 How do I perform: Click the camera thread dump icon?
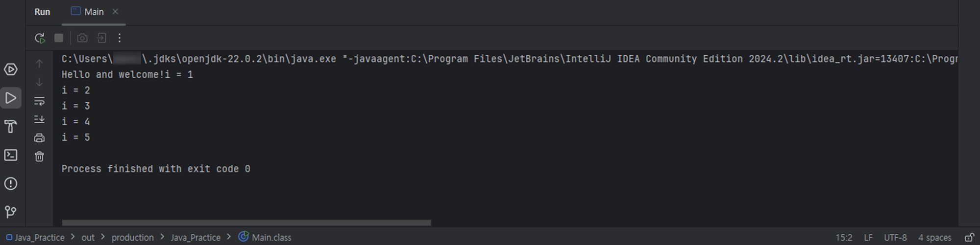click(82, 38)
